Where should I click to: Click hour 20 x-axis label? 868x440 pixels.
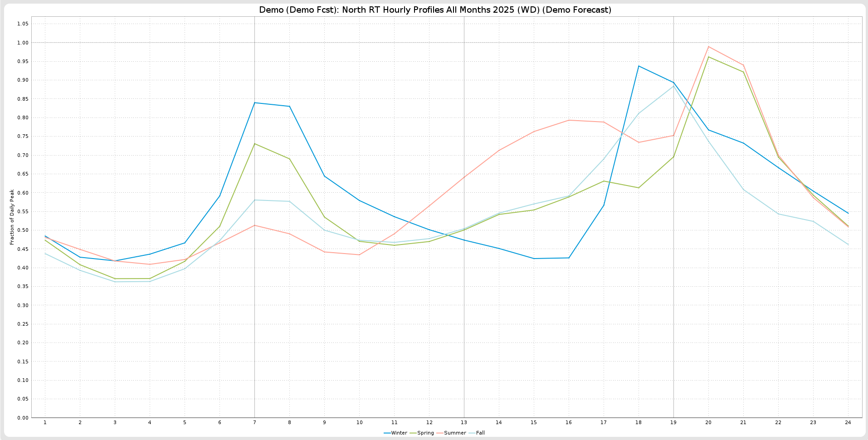708,422
